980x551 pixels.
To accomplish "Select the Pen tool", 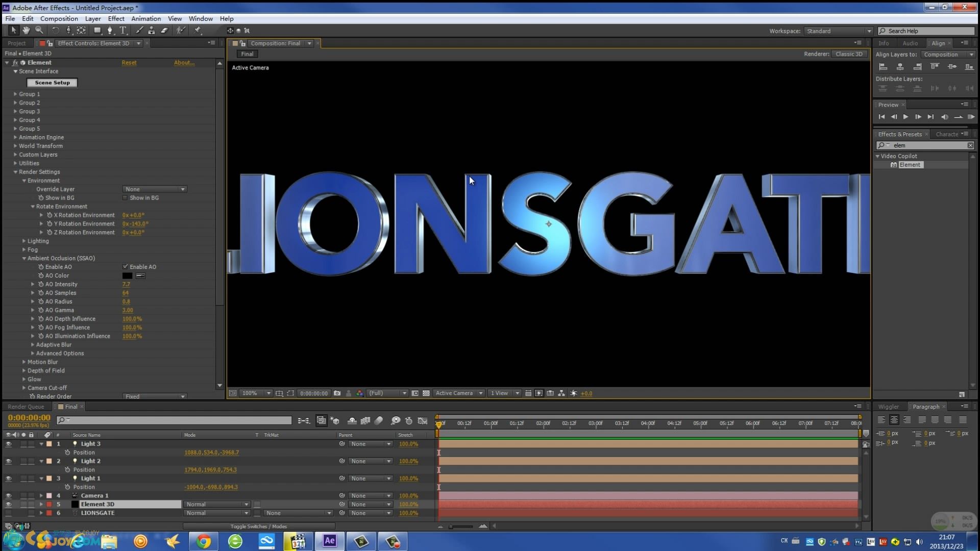I will (110, 31).
